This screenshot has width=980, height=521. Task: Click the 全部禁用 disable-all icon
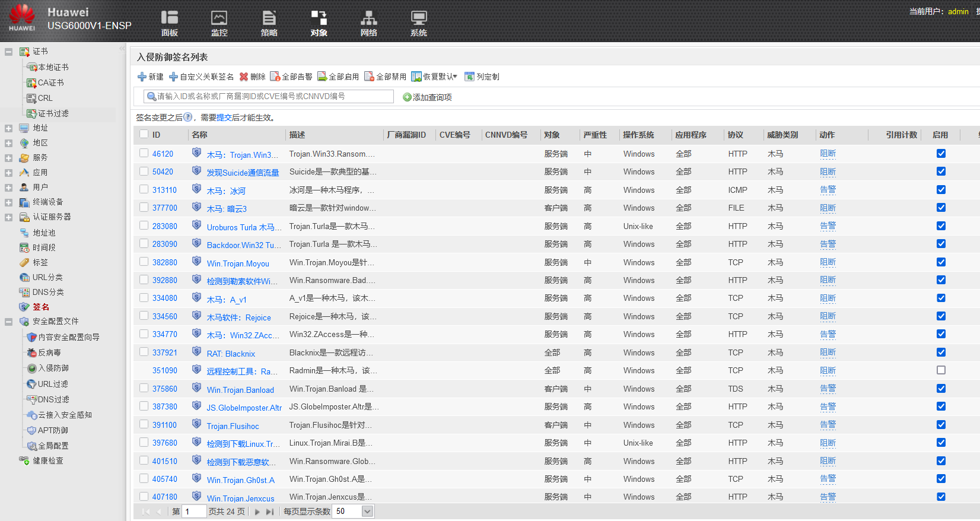[x=369, y=77]
